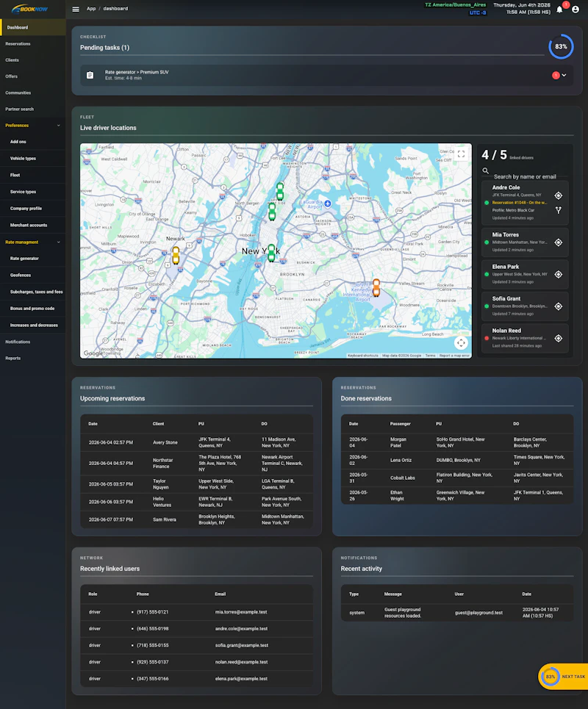The height and width of the screenshot is (709, 588).
Task: Open Rate generator in the sidebar
Action: pos(32,259)
